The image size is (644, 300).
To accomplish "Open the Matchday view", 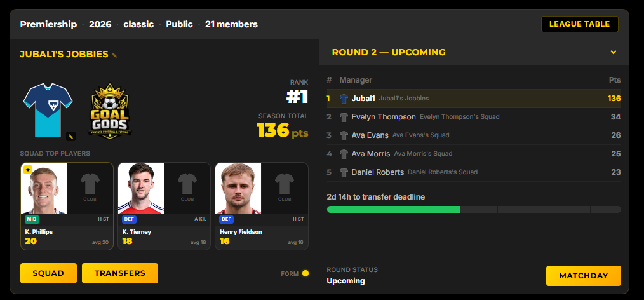I will pos(583,276).
